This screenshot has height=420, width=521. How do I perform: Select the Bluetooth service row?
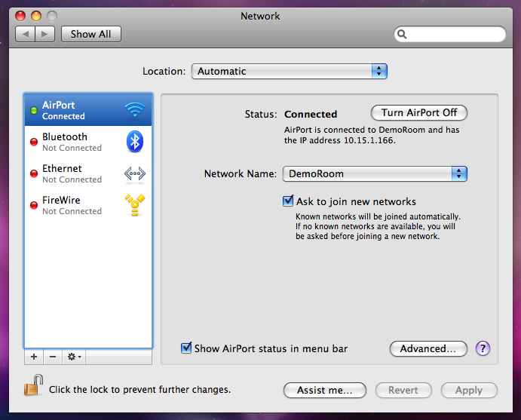click(88, 142)
